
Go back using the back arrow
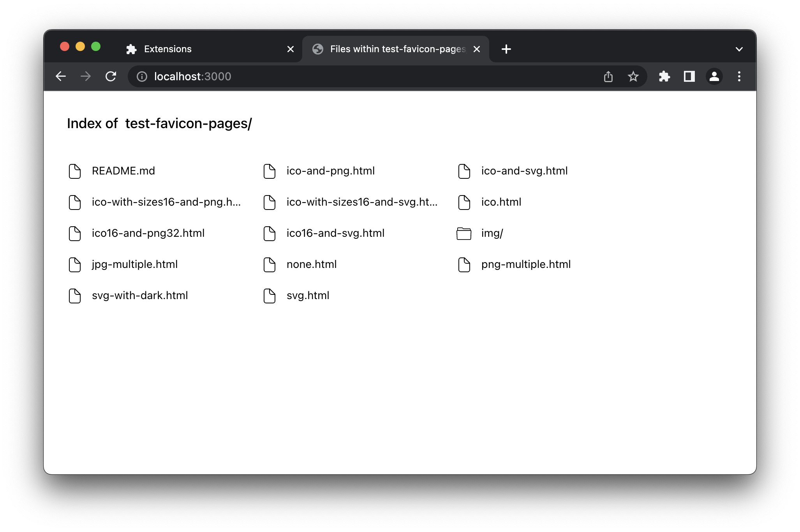[x=61, y=76]
